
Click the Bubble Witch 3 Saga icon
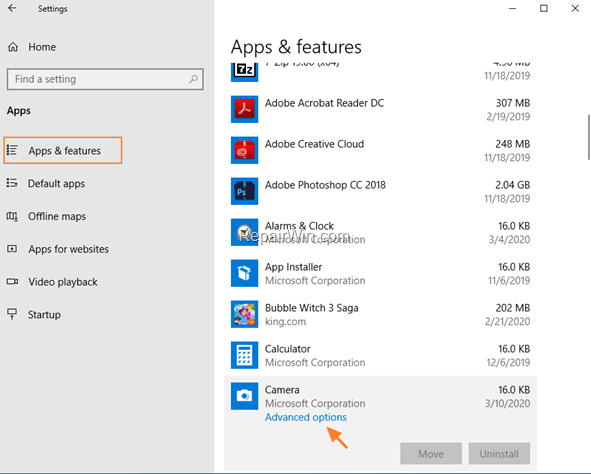tap(245, 314)
